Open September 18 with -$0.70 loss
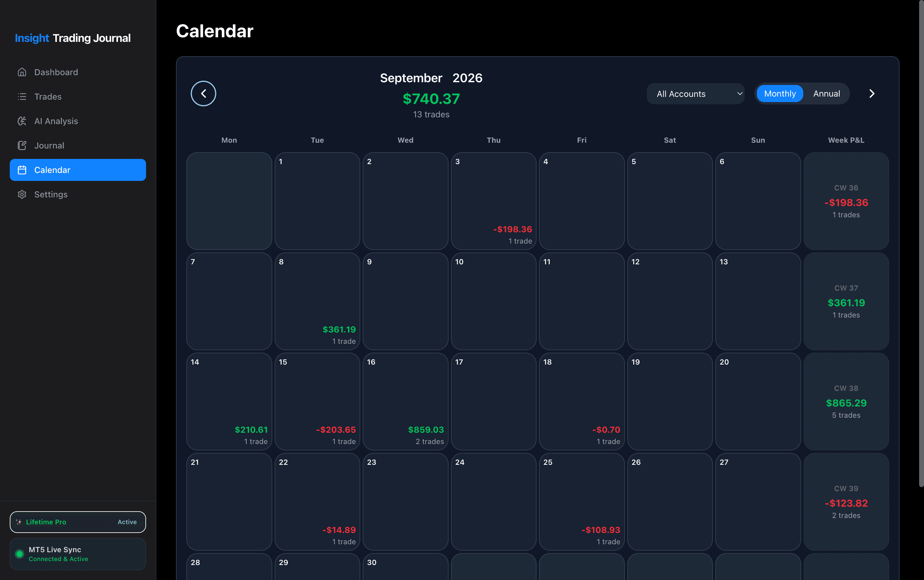 [581, 401]
